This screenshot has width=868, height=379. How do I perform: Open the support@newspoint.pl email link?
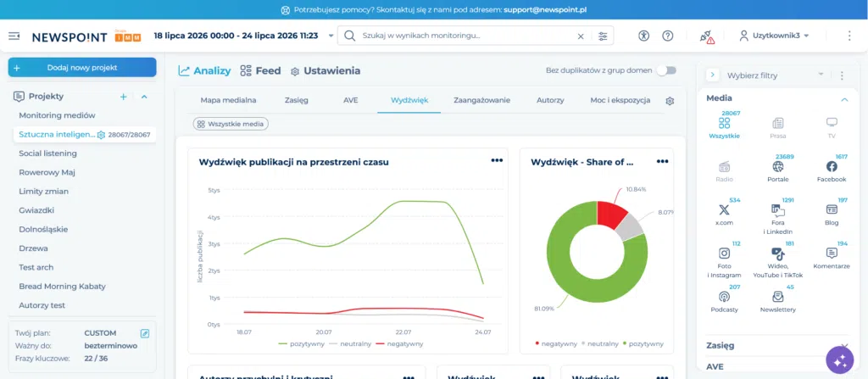[x=545, y=10]
